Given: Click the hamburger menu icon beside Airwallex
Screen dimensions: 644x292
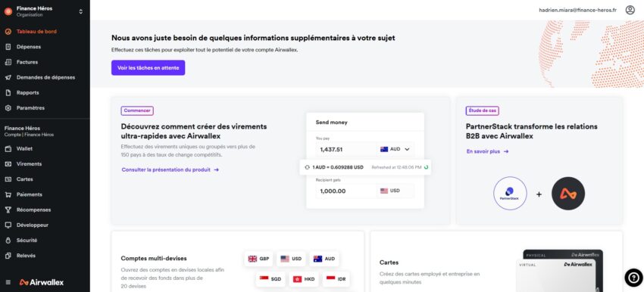Looking at the screenshot, I should click(8, 282).
